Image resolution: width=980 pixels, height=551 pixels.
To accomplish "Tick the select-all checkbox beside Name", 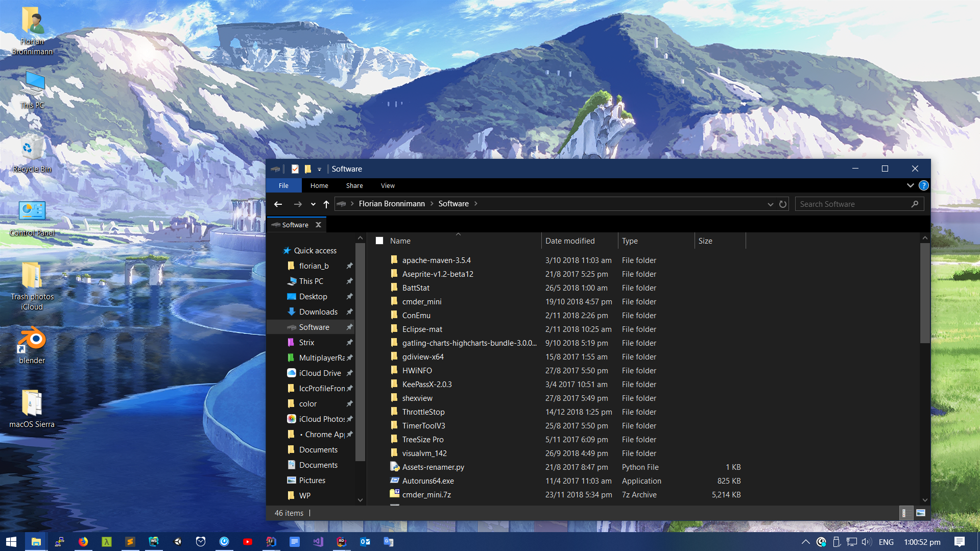I will 379,241.
